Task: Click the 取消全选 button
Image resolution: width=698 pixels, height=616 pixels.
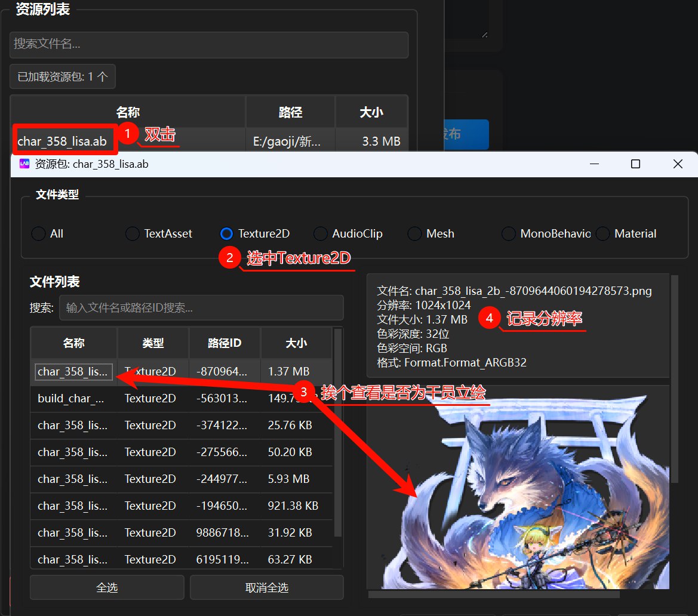Action: click(x=266, y=587)
